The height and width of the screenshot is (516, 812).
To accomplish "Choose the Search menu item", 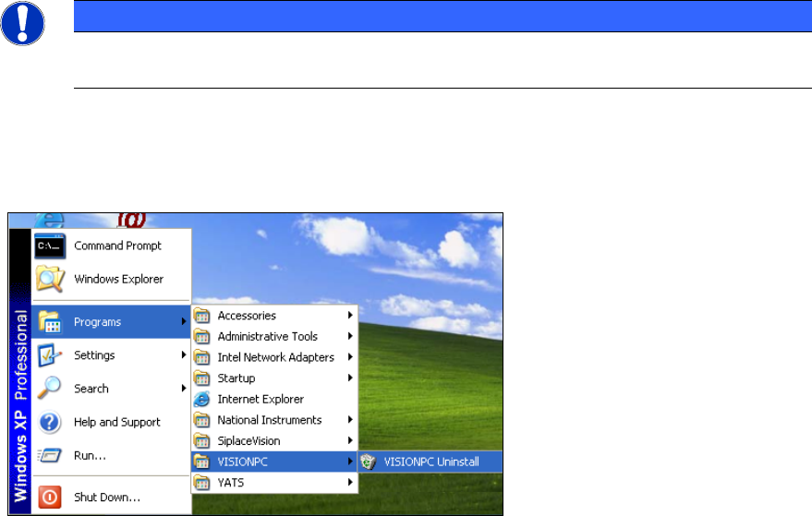I will [112, 389].
